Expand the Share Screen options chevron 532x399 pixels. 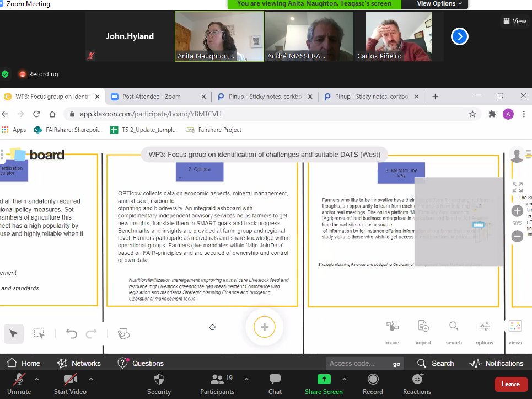coord(345,379)
